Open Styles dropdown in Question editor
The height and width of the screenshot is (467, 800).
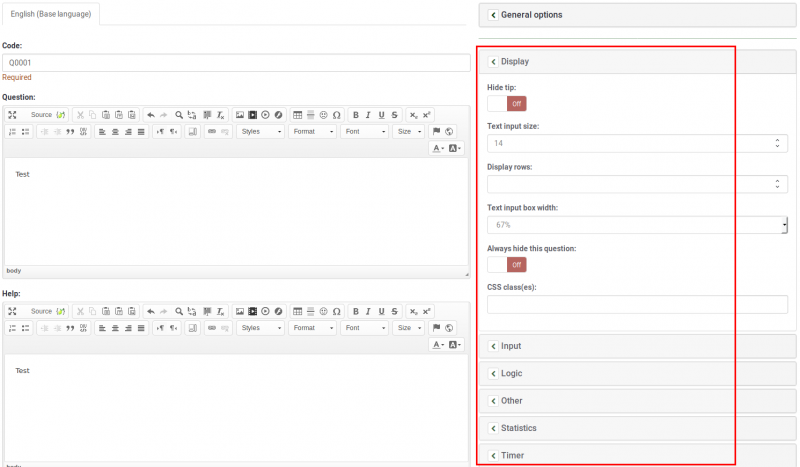[x=262, y=132]
